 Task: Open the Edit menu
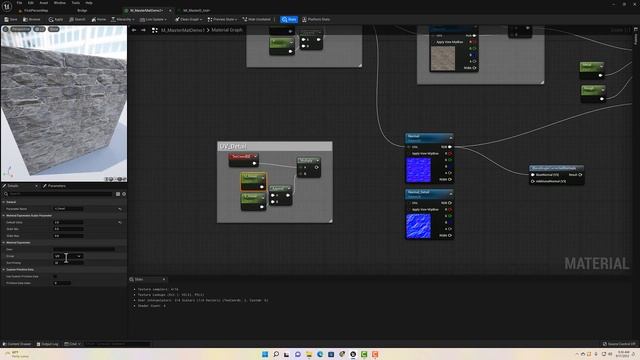pos(31,3)
